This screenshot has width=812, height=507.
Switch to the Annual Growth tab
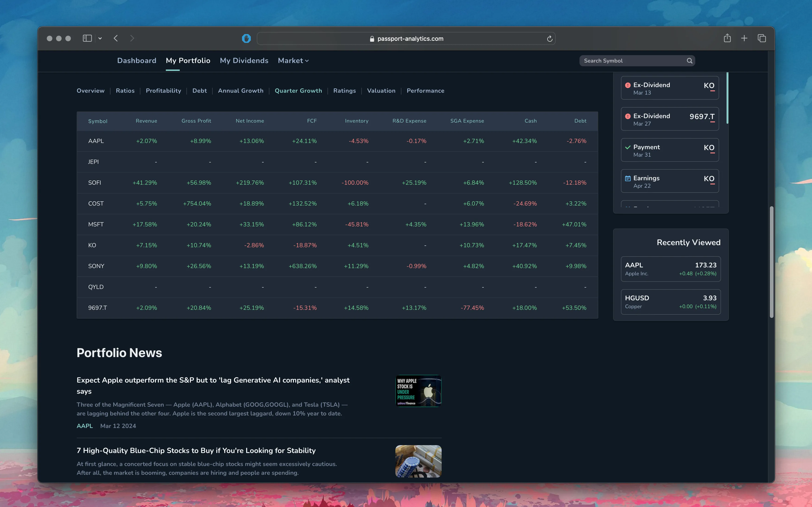pos(241,91)
